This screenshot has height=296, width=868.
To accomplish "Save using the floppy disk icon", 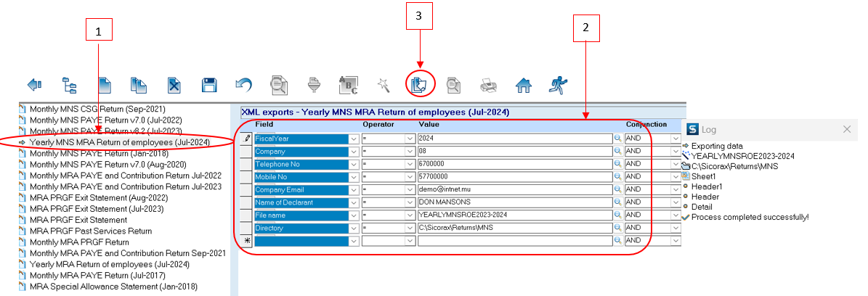I will [x=209, y=85].
